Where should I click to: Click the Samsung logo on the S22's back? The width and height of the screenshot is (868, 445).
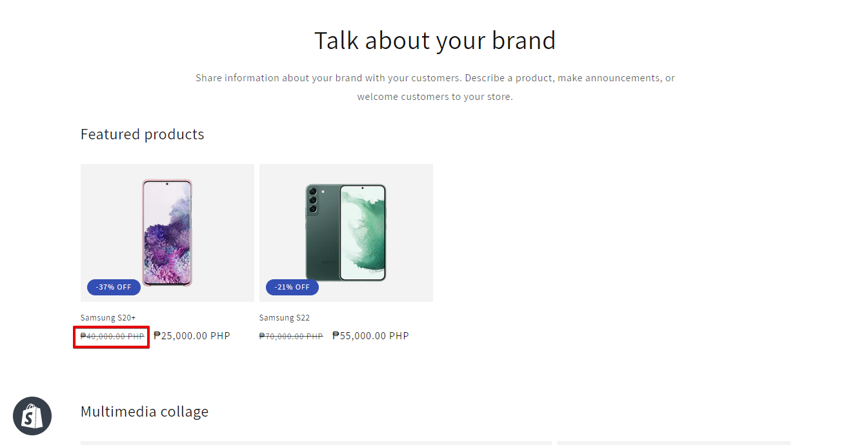[x=329, y=261]
